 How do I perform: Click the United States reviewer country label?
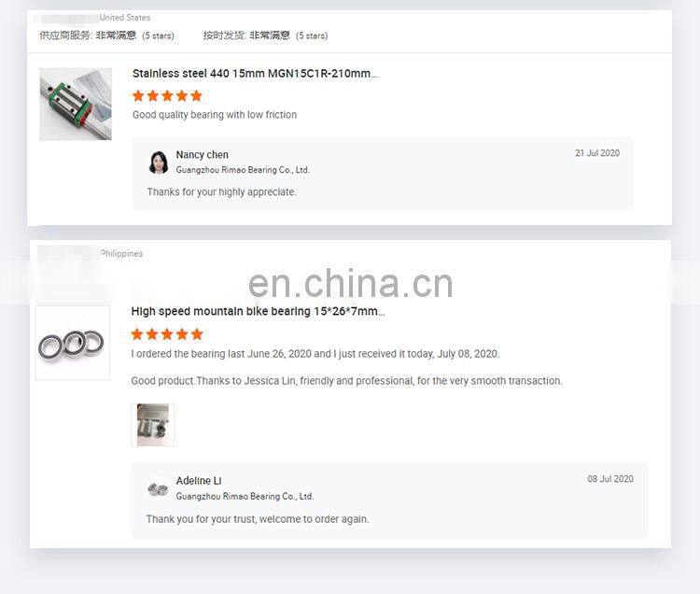[x=124, y=18]
